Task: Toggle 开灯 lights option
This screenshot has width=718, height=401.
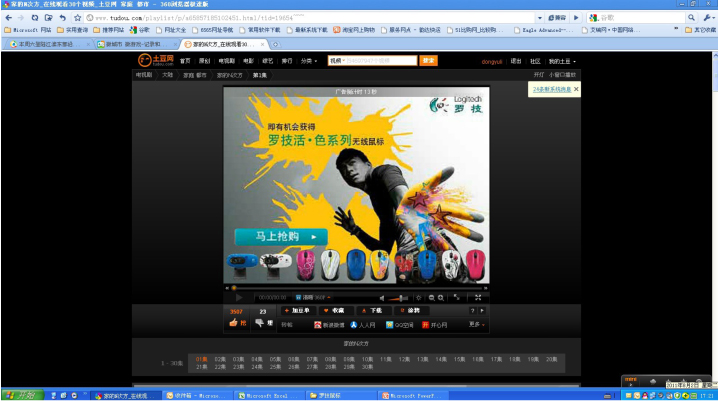Action: pos(539,75)
